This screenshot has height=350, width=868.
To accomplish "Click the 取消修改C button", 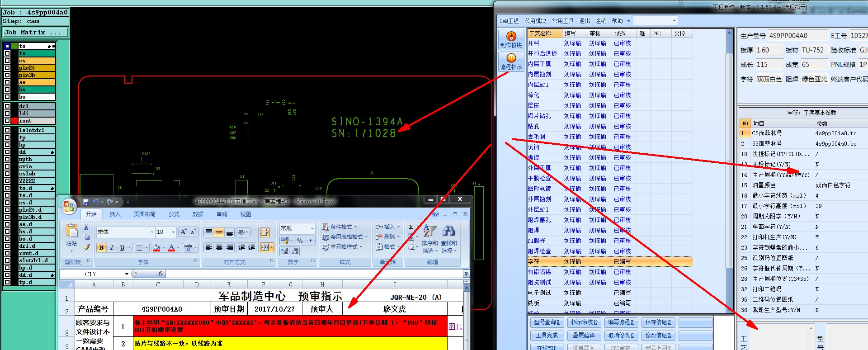I will pyautogui.click(x=621, y=336).
